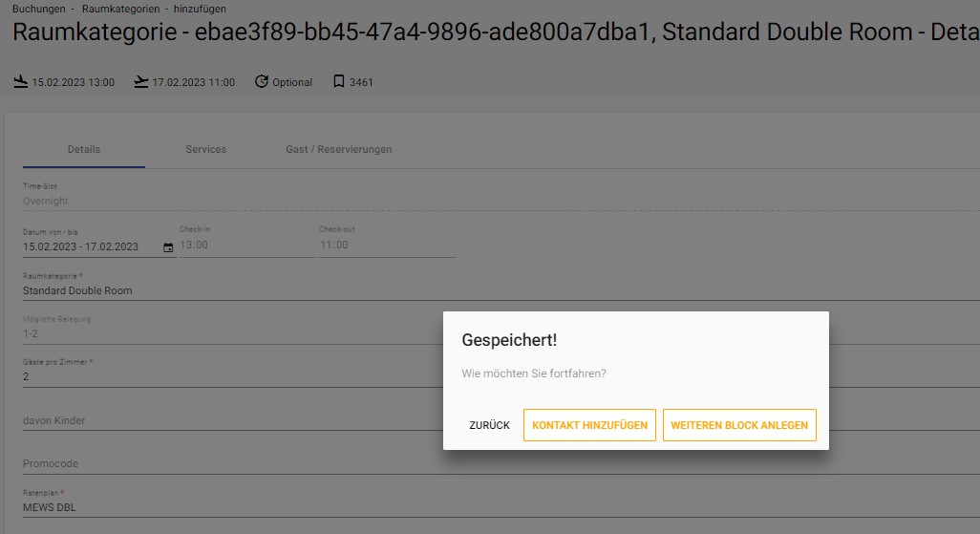Viewport: 980px width, 534px height.
Task: Select the Details tab
Action: (84, 149)
